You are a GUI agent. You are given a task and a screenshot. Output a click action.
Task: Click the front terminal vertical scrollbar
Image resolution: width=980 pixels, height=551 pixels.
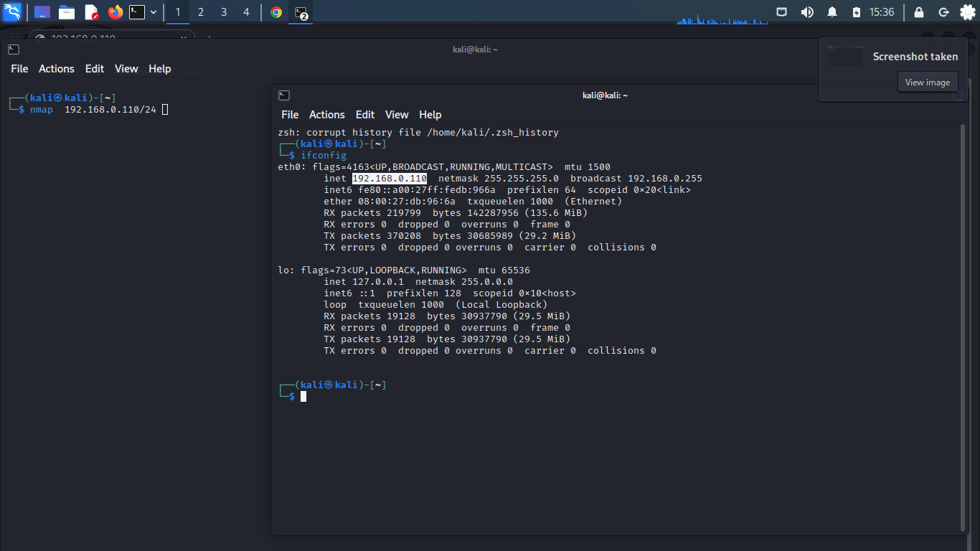(x=963, y=326)
